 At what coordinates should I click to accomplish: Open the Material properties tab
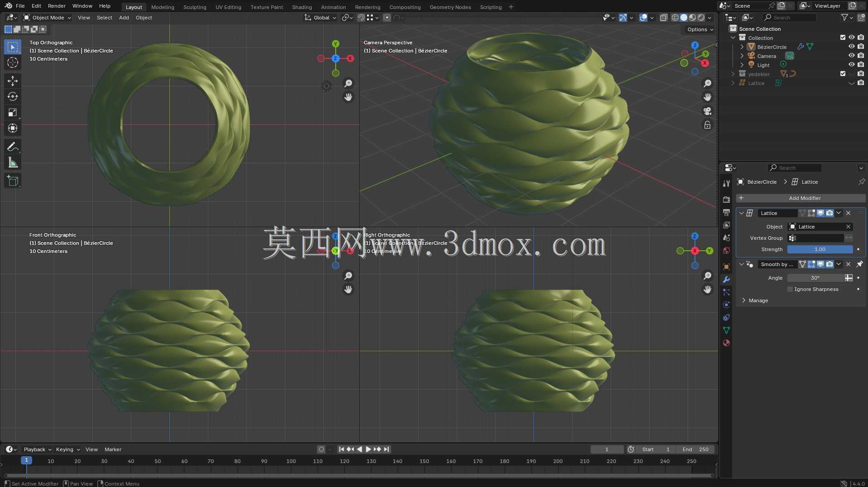pyautogui.click(x=726, y=343)
